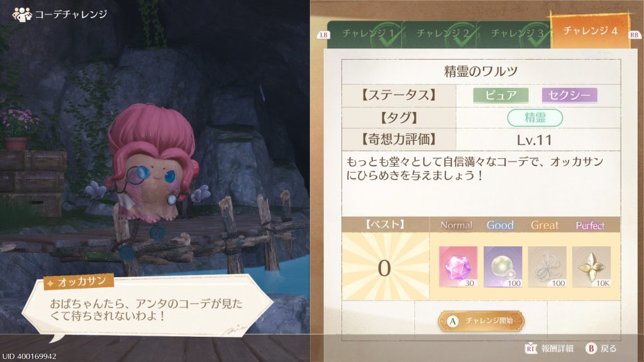Select the 精霊 tag pill
The width and height of the screenshot is (644, 362).
tap(535, 118)
